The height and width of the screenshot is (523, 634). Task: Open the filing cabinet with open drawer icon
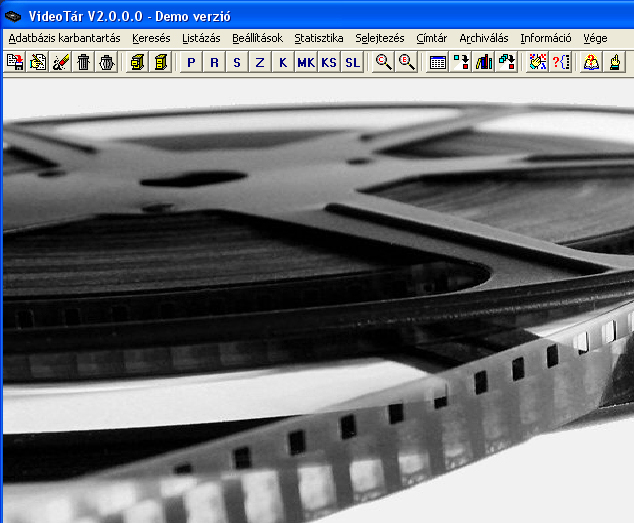pyautogui.click(x=137, y=62)
